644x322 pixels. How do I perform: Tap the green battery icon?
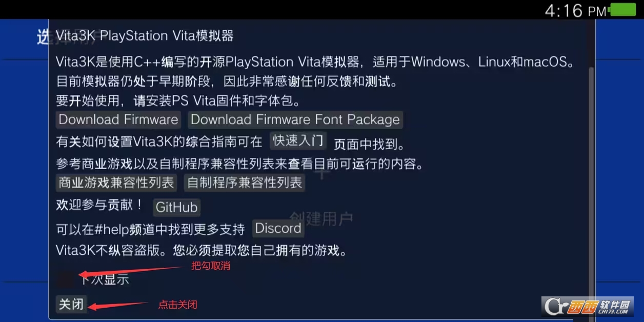pyautogui.click(x=622, y=9)
